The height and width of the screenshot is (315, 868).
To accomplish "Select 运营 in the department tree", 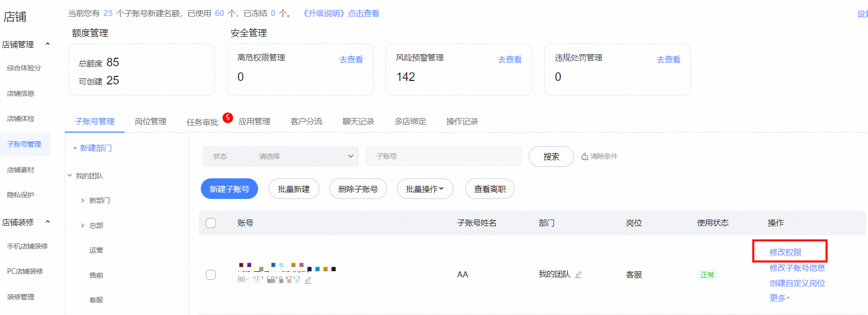I will 96,250.
